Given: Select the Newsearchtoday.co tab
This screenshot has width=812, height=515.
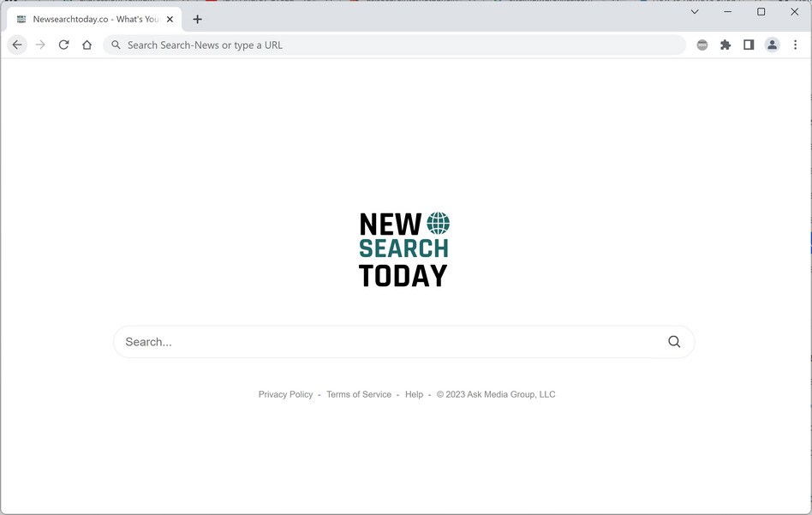Looking at the screenshot, I should coord(94,19).
